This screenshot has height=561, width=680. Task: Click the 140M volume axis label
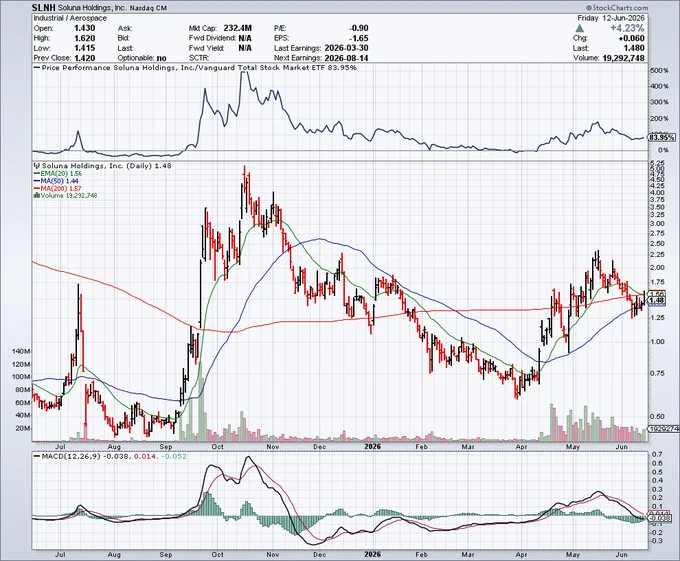pyautogui.click(x=21, y=352)
